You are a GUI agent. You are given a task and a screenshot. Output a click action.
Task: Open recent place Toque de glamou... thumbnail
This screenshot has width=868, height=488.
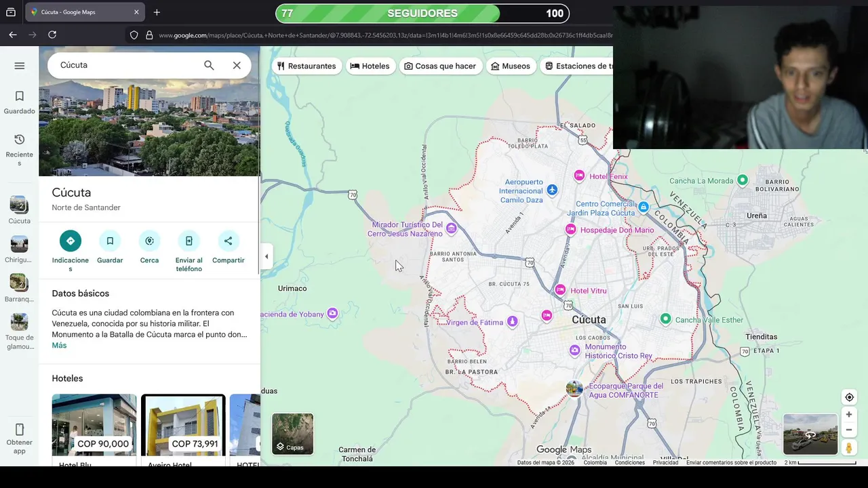click(19, 322)
